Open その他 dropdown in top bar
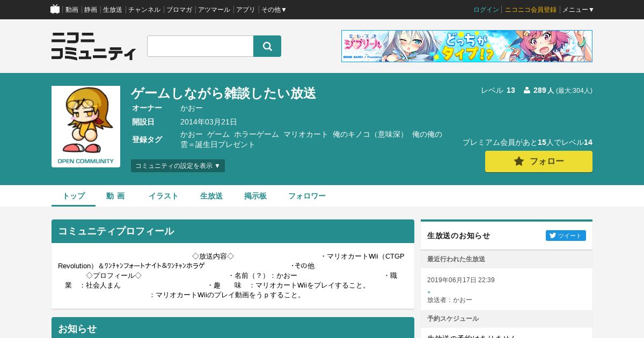The image size is (644, 338). pyautogui.click(x=274, y=10)
